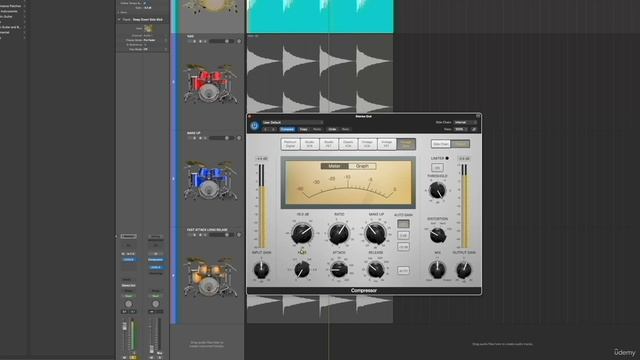Open the Compressor plugin slot on right channel strip
The image size is (640, 360).
(x=156, y=260)
